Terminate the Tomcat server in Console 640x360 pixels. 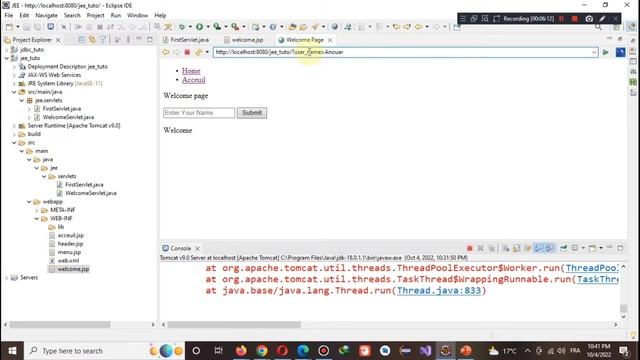pos(470,248)
